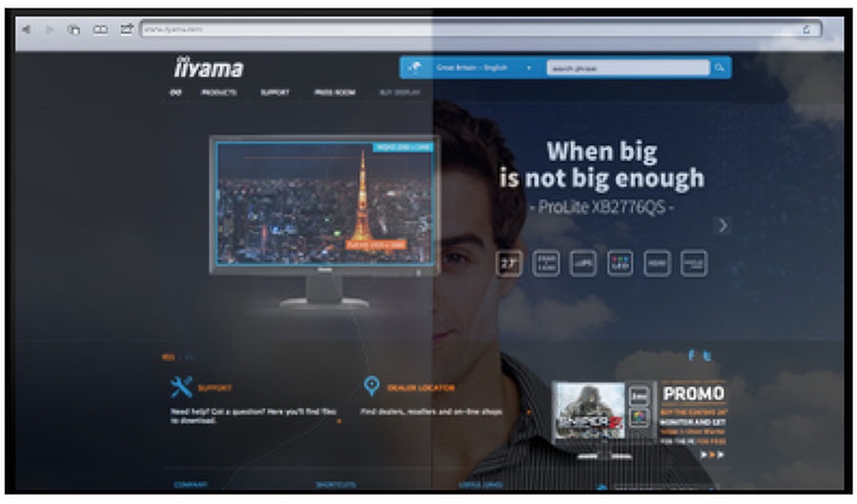This screenshot has height=504, width=857.
Task: Open the Twitter icon link
Action: point(707,356)
